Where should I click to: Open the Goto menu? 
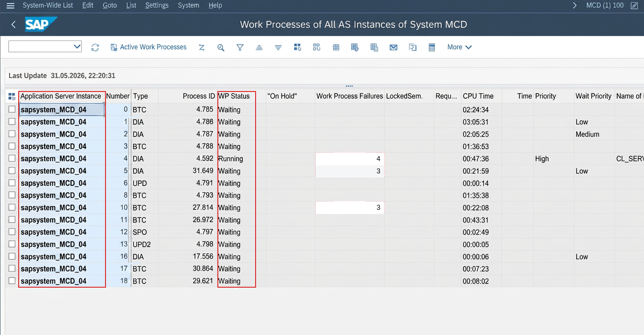pos(110,5)
